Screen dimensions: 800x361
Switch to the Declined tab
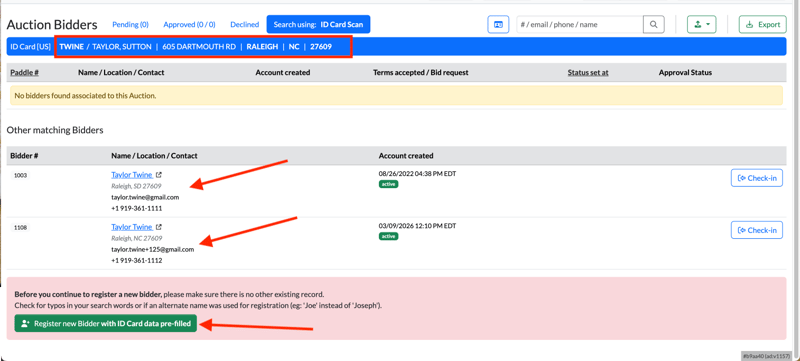(244, 24)
